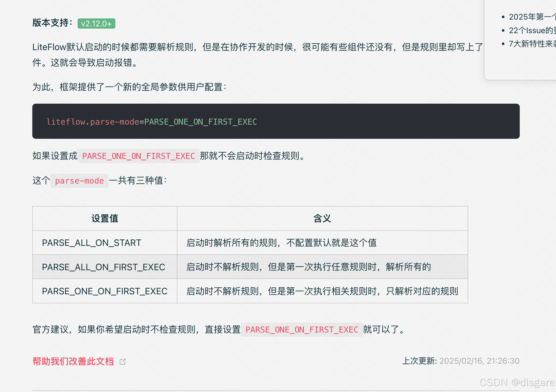This screenshot has width=556, height=392.
Task: Click the inline parse-mode code label
Action: [79, 181]
